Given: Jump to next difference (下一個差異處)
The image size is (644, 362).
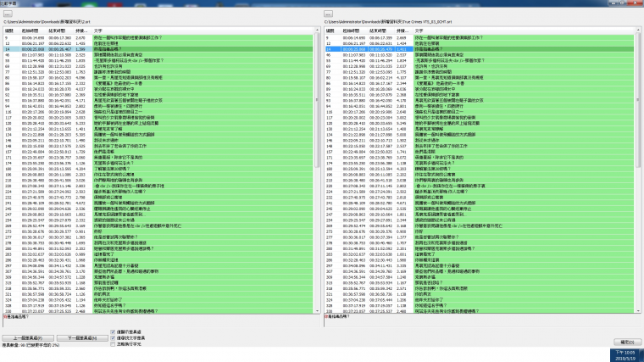Looking at the screenshot, I should [82, 337].
